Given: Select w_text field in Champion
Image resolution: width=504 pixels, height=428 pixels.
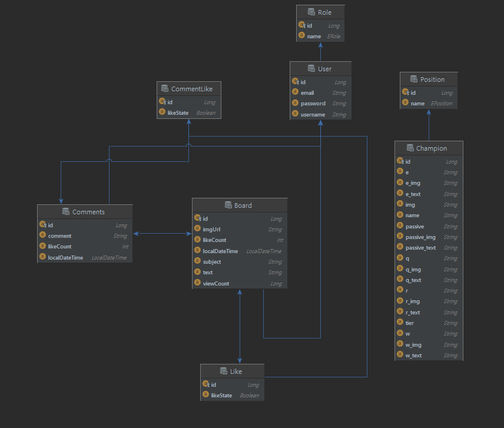Looking at the screenshot, I should 429,356.
